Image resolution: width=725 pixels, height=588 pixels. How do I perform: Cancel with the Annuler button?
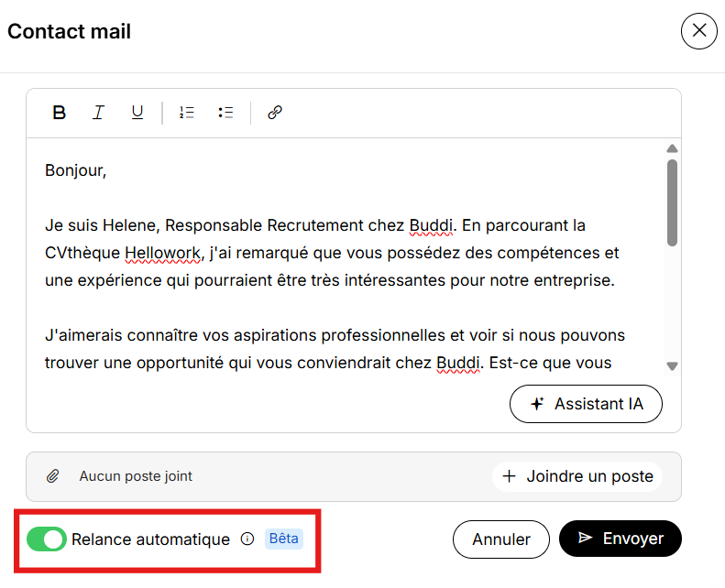coord(501,539)
